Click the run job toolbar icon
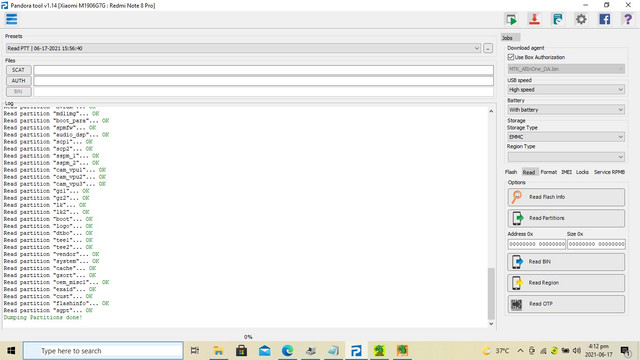640x360 pixels. 511,19
